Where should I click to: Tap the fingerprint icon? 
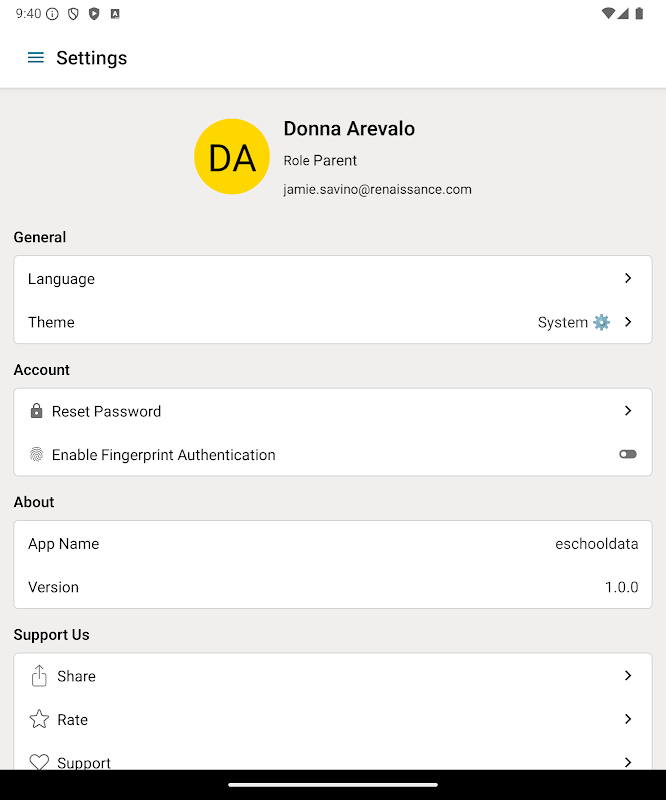37,455
